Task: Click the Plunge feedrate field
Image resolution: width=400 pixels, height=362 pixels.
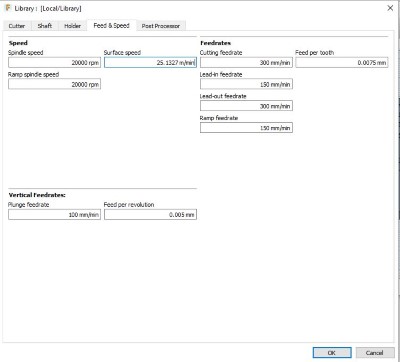Action: click(x=54, y=215)
